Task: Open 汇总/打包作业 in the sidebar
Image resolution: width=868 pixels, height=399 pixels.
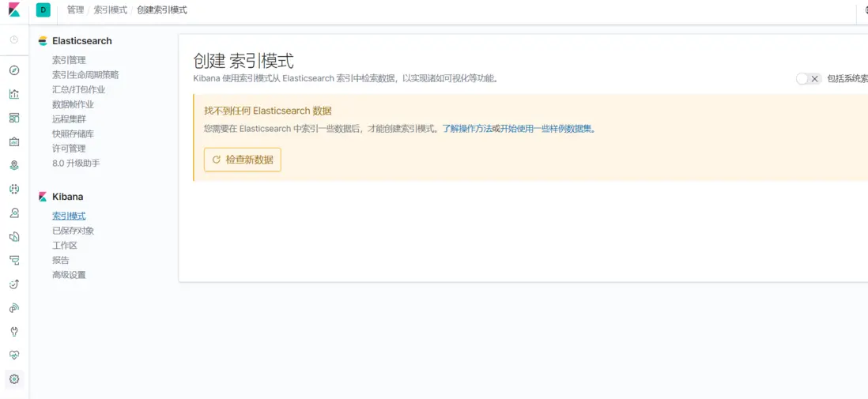Action: (x=78, y=89)
